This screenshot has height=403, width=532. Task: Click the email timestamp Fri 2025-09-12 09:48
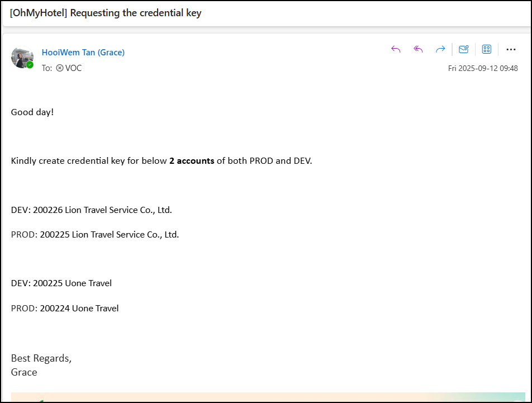(483, 68)
